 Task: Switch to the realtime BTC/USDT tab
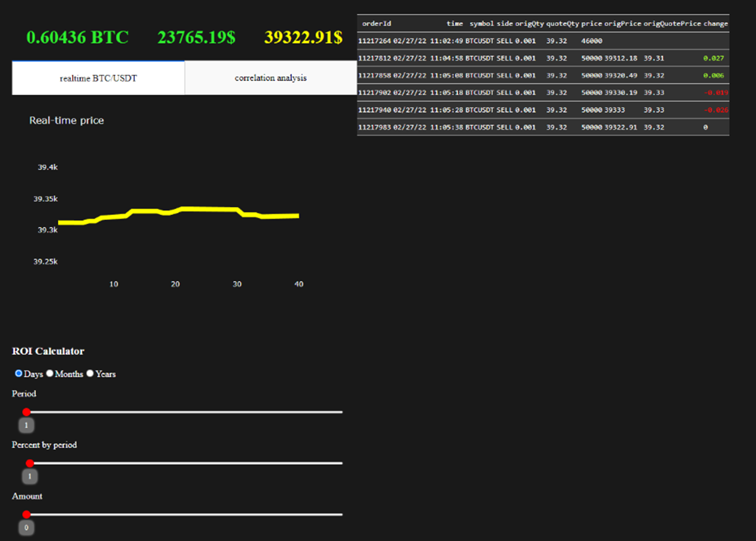point(98,78)
